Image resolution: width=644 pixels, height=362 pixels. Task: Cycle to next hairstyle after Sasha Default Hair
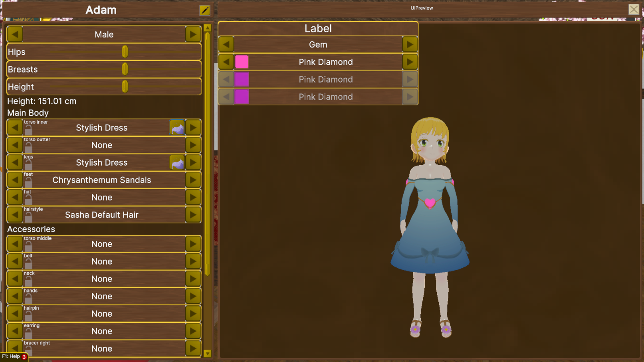pos(193,215)
